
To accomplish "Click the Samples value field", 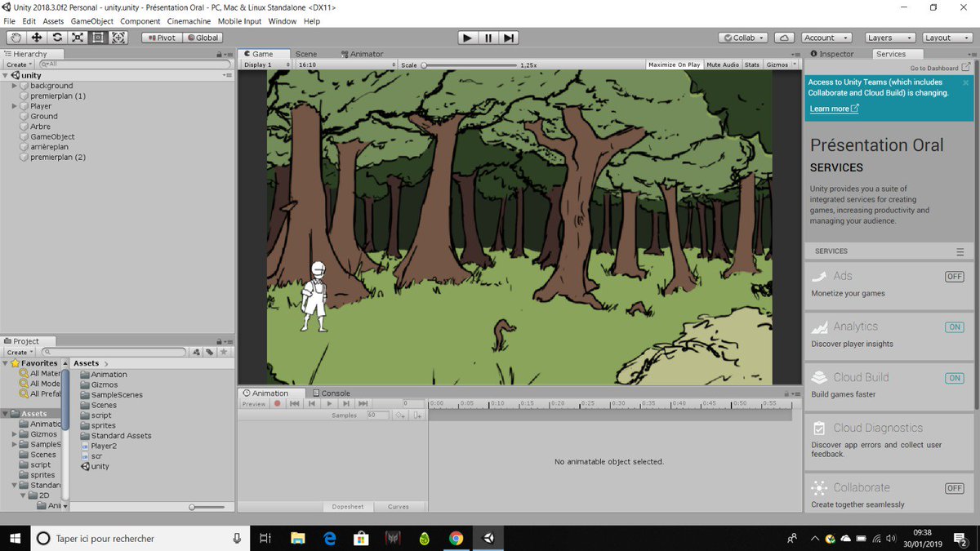I will pos(377,415).
